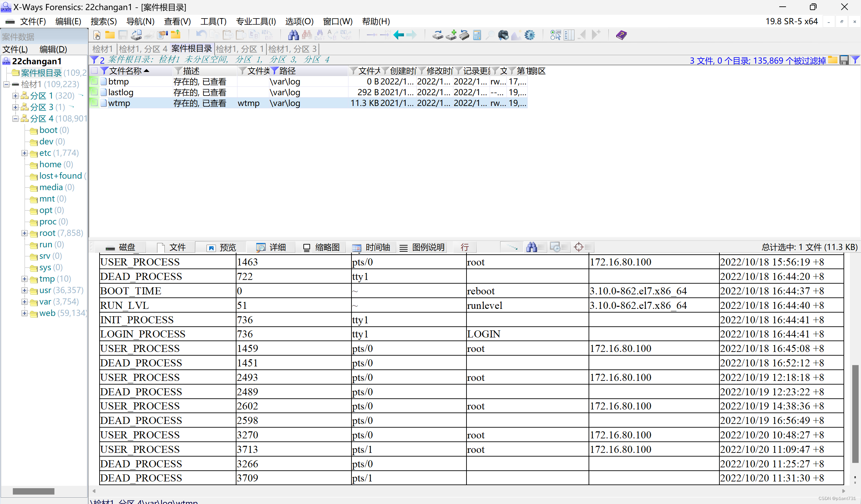
Task: Click the purple help book icon
Action: tap(621, 35)
